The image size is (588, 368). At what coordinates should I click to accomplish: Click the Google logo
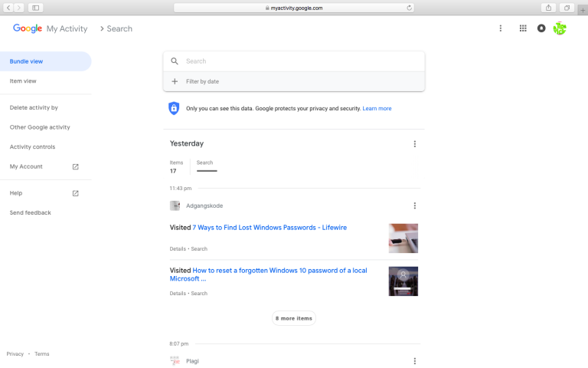coord(28,28)
